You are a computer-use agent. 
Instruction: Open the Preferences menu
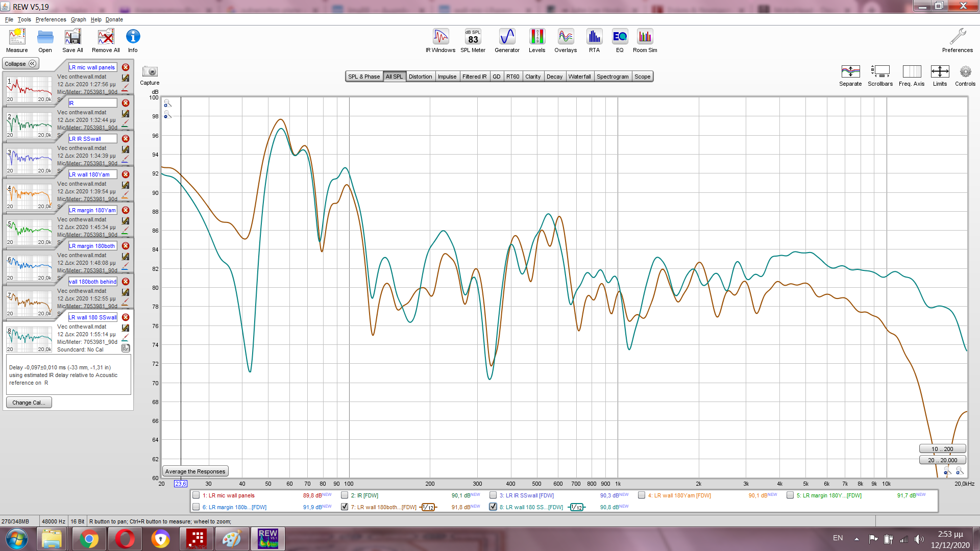tap(51, 19)
